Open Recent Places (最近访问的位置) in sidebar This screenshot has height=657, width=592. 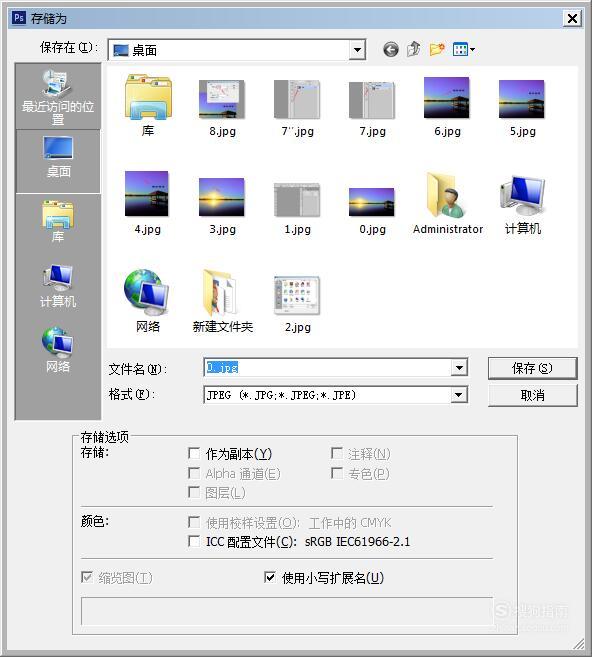tap(58, 97)
